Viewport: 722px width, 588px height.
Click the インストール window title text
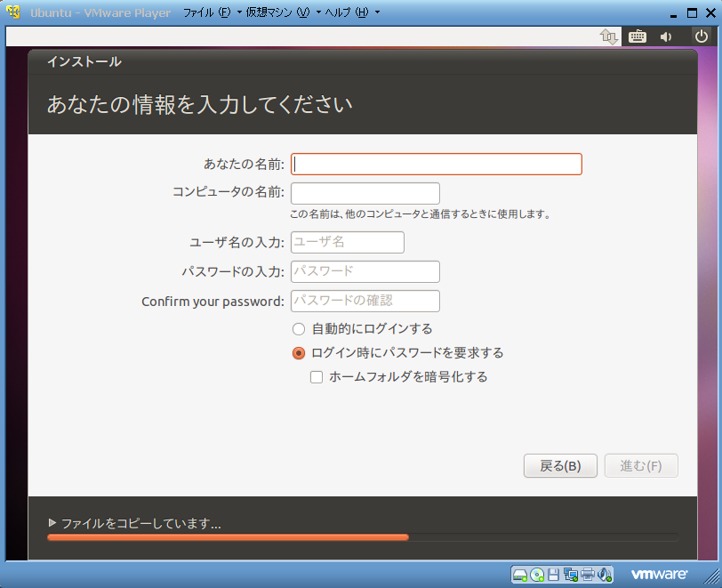[x=84, y=61]
